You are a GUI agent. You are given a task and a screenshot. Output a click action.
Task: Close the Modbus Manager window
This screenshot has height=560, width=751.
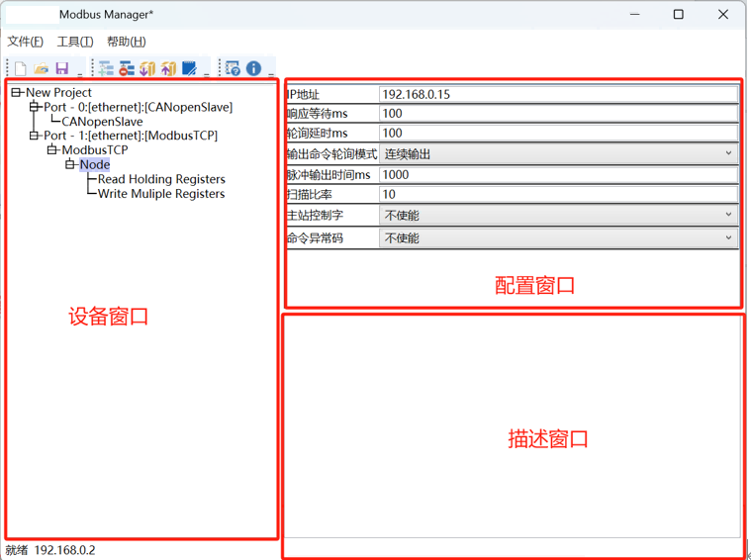pos(723,15)
